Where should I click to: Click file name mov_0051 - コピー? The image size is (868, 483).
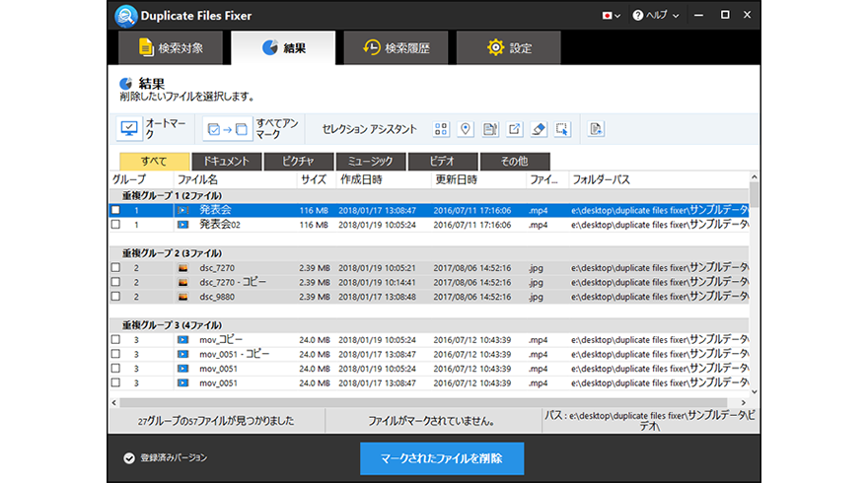coord(235,354)
